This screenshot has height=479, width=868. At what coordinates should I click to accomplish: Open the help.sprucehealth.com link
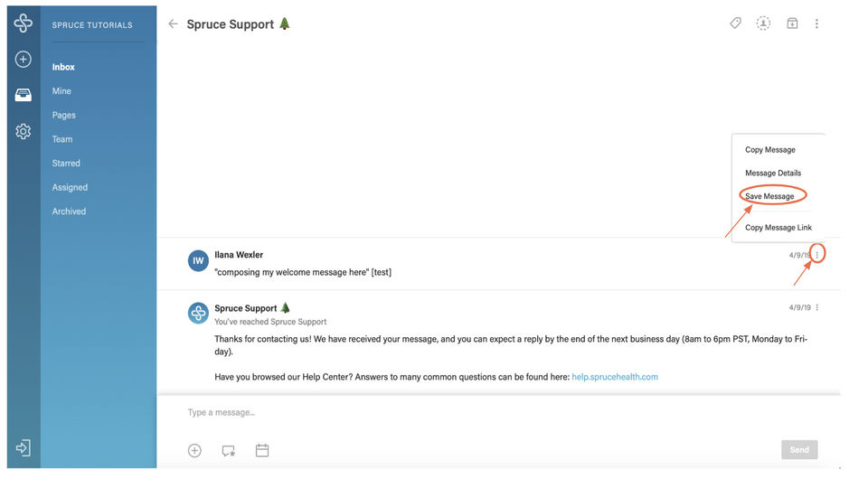click(615, 377)
